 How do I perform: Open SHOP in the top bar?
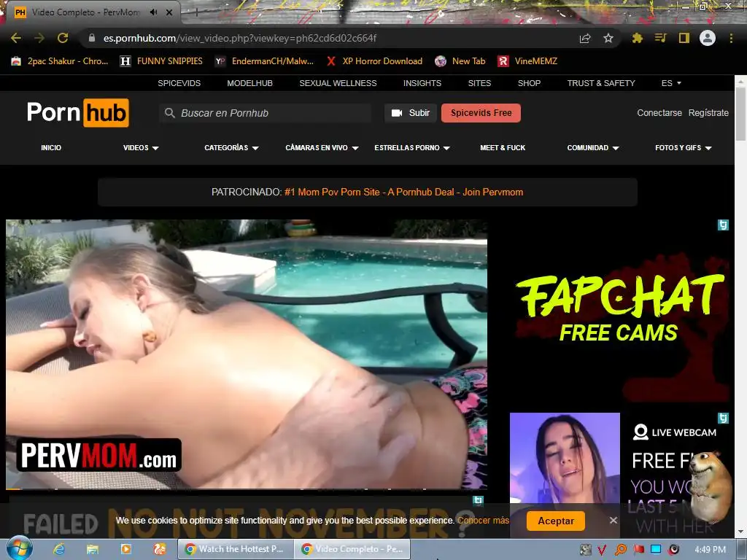(529, 83)
